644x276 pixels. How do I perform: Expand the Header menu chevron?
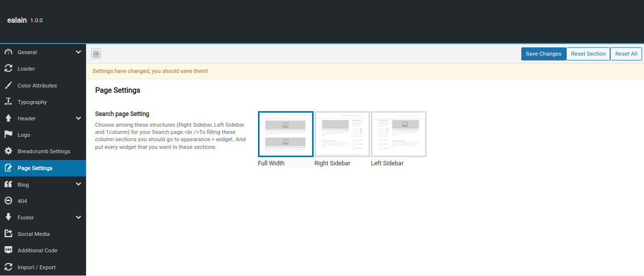pyautogui.click(x=79, y=118)
